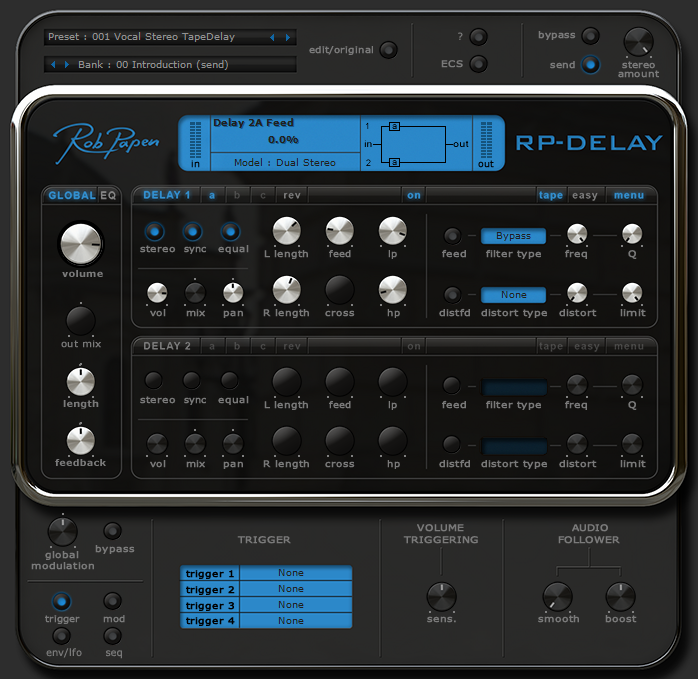Click the Delay 1 cross knob
Image resolution: width=698 pixels, height=679 pixels.
click(340, 290)
